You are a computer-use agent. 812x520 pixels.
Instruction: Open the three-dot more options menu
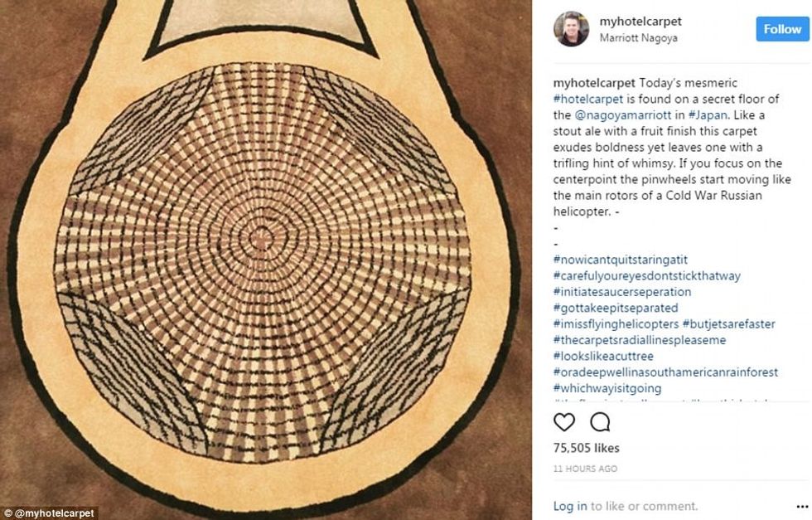point(802,506)
